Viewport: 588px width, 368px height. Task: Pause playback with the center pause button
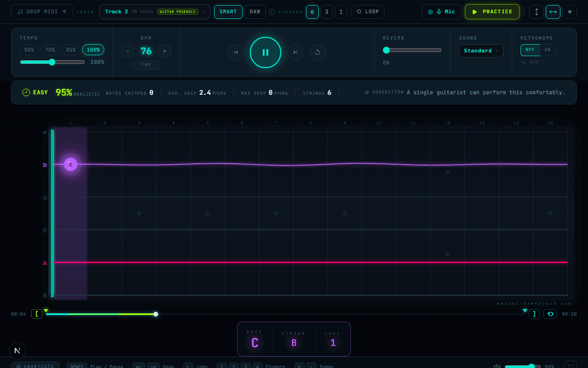266,52
